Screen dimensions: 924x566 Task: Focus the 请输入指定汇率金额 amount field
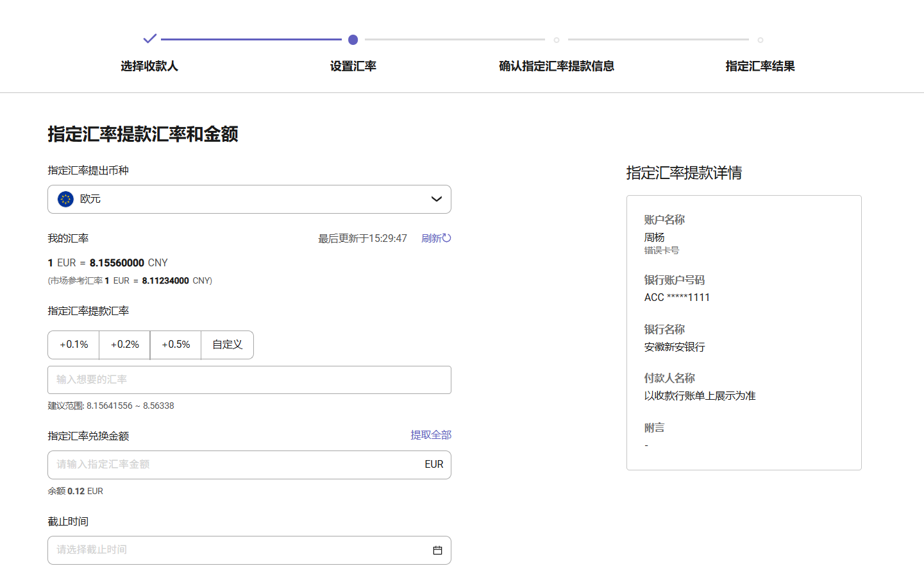[x=231, y=465]
